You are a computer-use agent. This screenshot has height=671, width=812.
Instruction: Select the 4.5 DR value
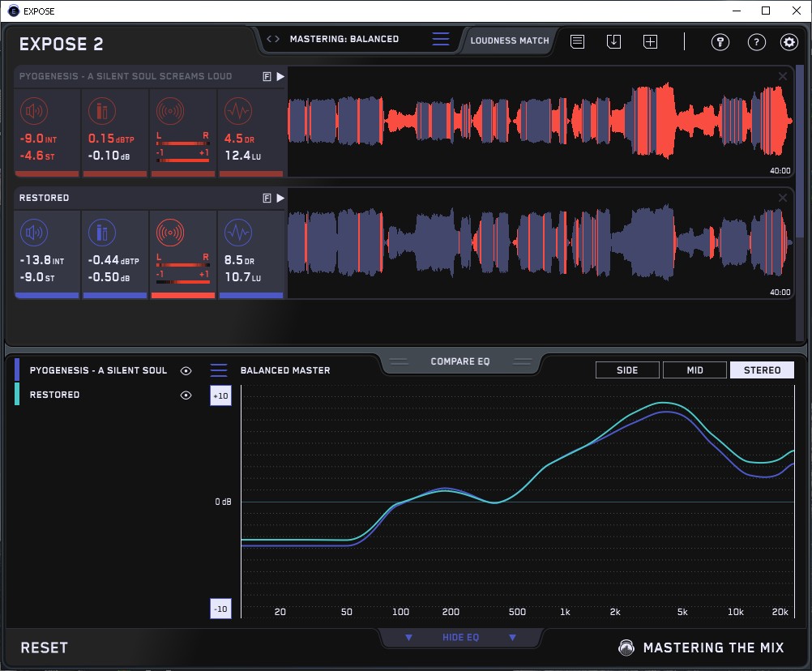click(239, 139)
